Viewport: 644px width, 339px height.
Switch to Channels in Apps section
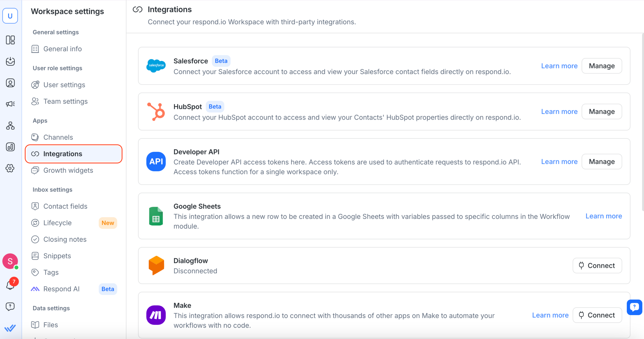(58, 137)
